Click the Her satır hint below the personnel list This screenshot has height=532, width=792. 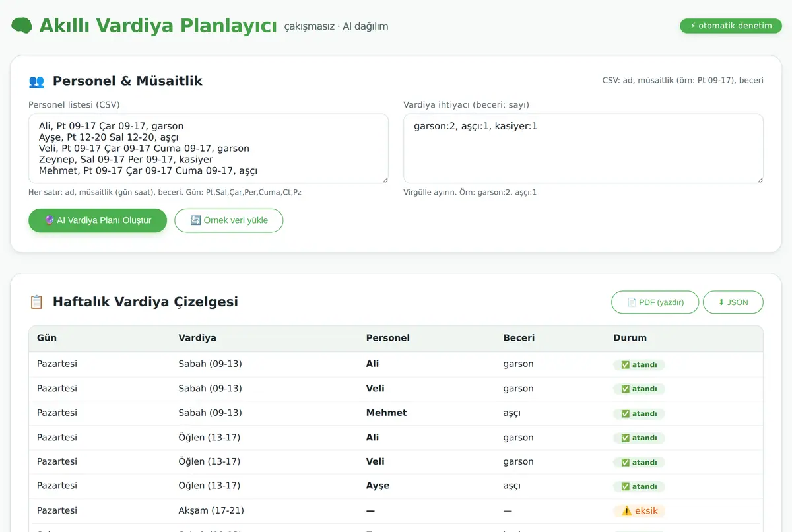coord(165,193)
